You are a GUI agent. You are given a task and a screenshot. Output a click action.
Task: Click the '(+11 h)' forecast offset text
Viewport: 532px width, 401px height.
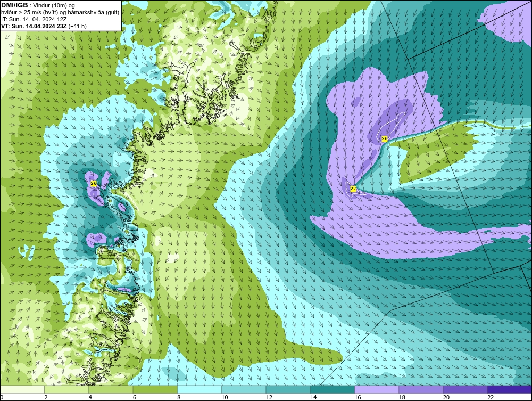click(77, 26)
